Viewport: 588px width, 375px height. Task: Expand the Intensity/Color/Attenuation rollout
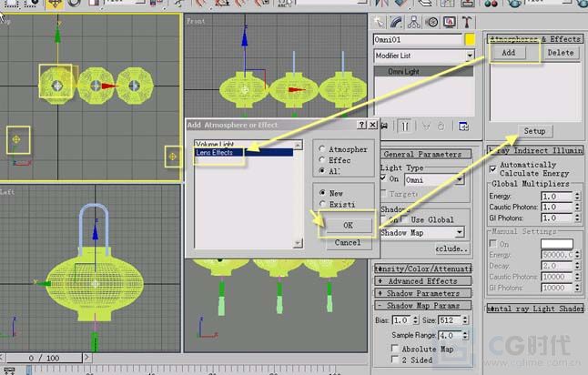tap(422, 269)
